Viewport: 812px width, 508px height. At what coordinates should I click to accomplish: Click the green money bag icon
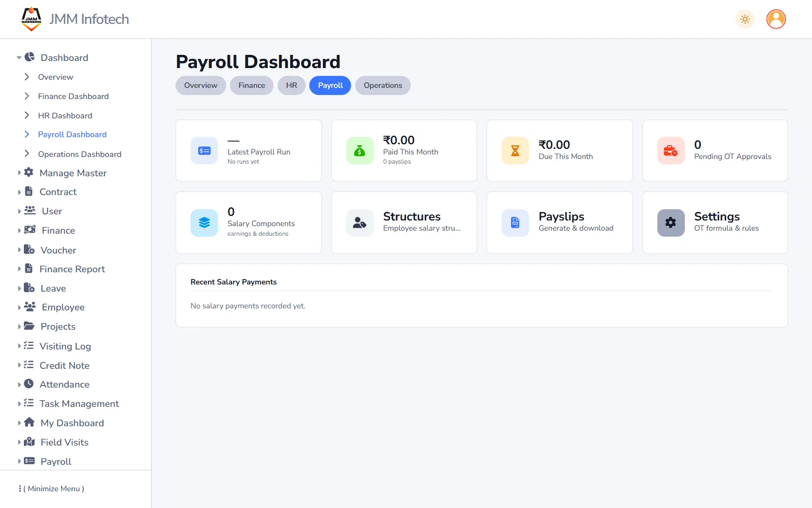(360, 150)
